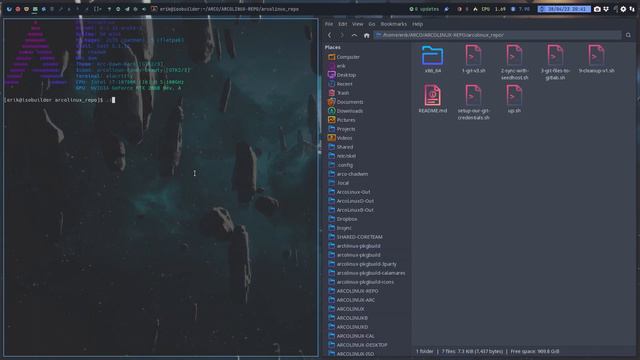Screen dimensions: 640x360
Task: Open the Dropbox bookmark
Action: pyautogui.click(x=343, y=219)
